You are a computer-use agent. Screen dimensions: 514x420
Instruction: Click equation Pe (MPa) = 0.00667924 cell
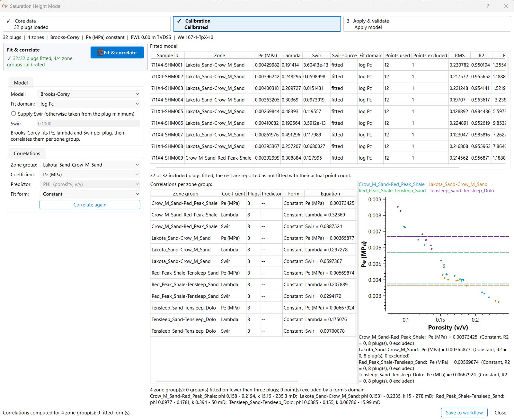coord(330,308)
